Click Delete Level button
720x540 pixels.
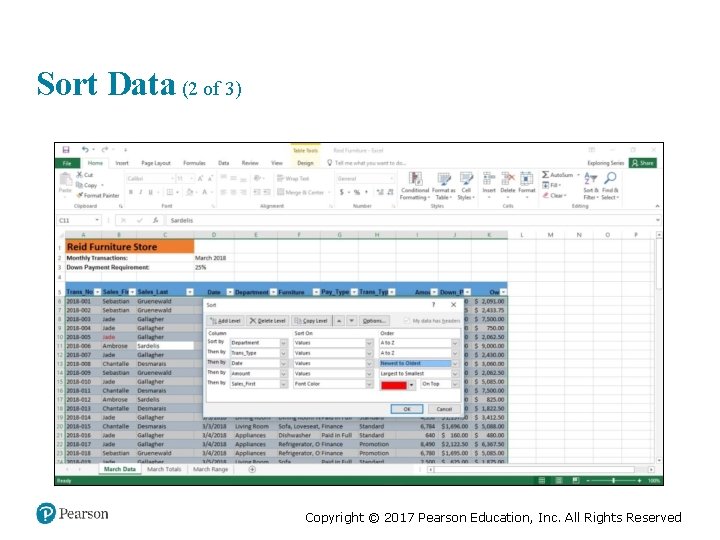point(268,321)
